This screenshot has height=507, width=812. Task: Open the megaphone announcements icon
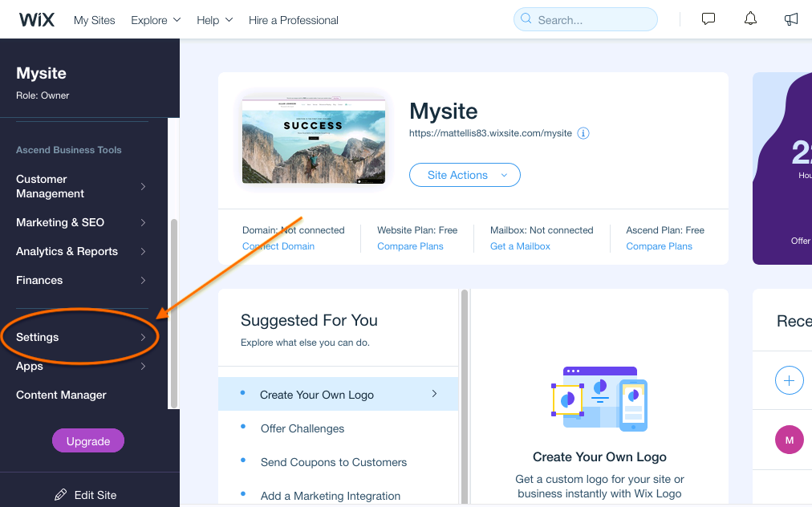point(791,20)
